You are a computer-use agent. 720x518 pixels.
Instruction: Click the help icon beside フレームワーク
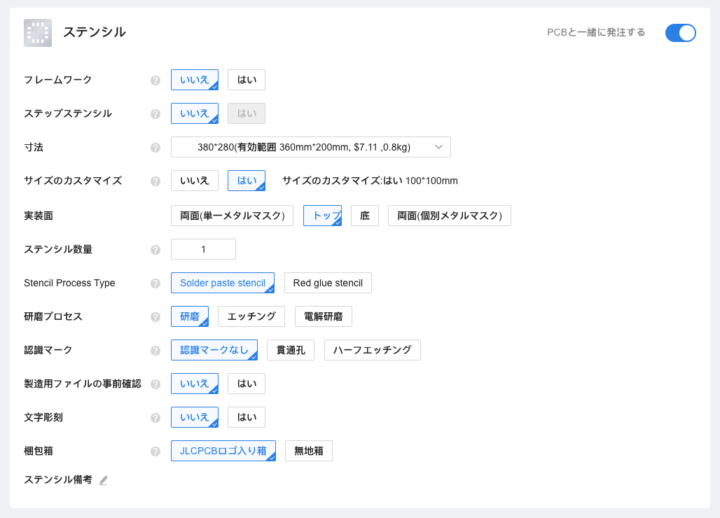(x=155, y=80)
